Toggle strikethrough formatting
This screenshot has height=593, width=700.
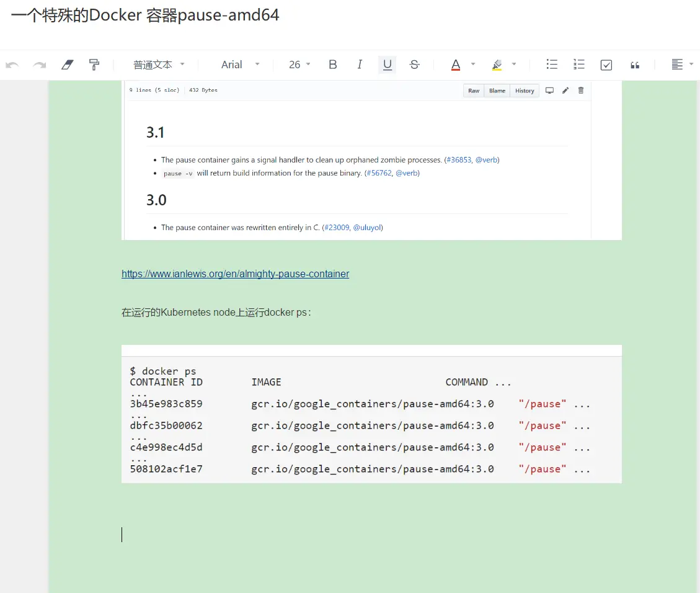point(414,65)
